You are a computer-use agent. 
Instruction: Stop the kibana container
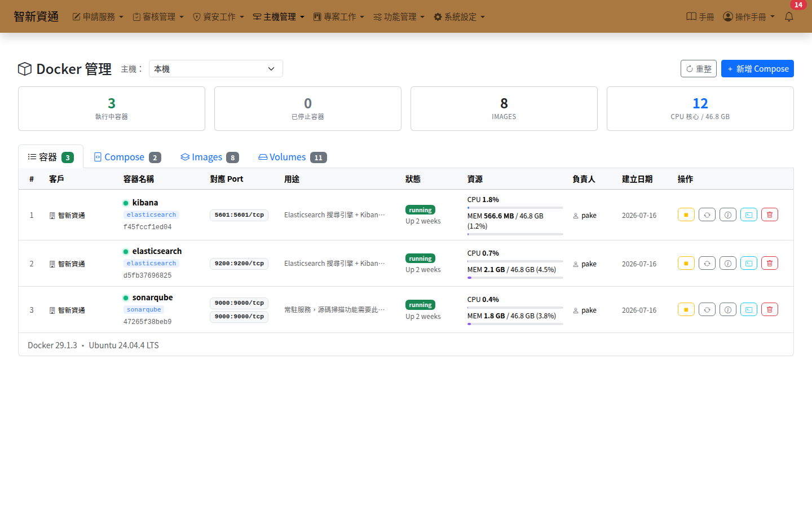(x=686, y=214)
